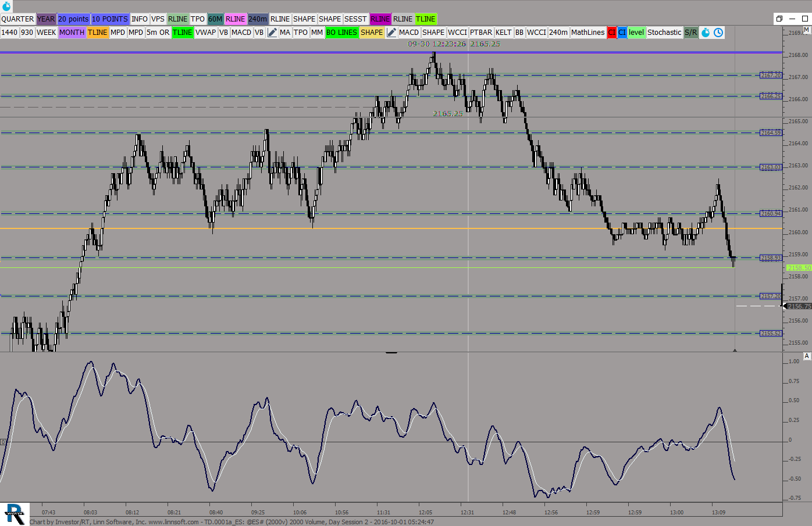812x526 pixels.
Task: Click the 2157.20 price level label
Action: pos(771,296)
